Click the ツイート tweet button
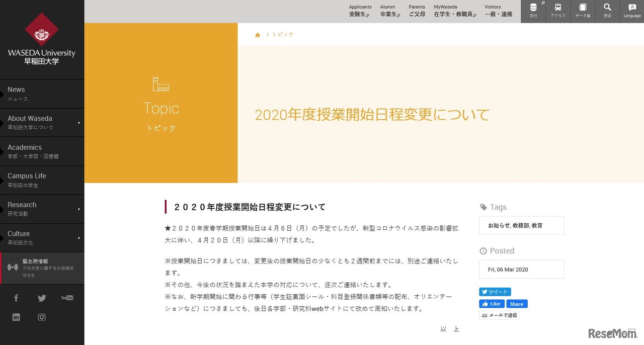This screenshot has height=345, width=644. point(495,292)
